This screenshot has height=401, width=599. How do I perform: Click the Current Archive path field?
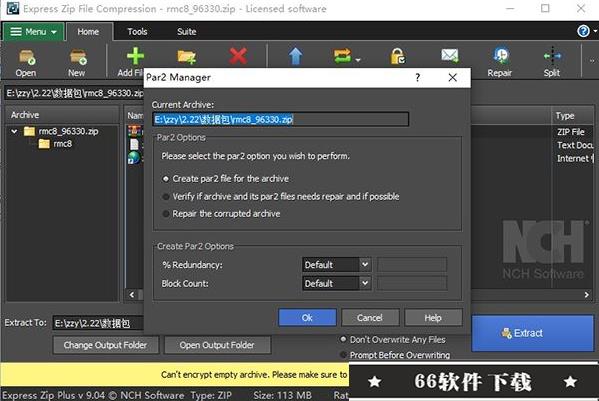pos(280,120)
